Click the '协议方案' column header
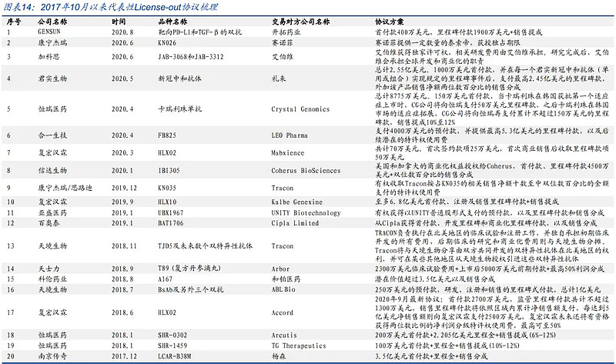The image size is (616, 364). (390, 22)
